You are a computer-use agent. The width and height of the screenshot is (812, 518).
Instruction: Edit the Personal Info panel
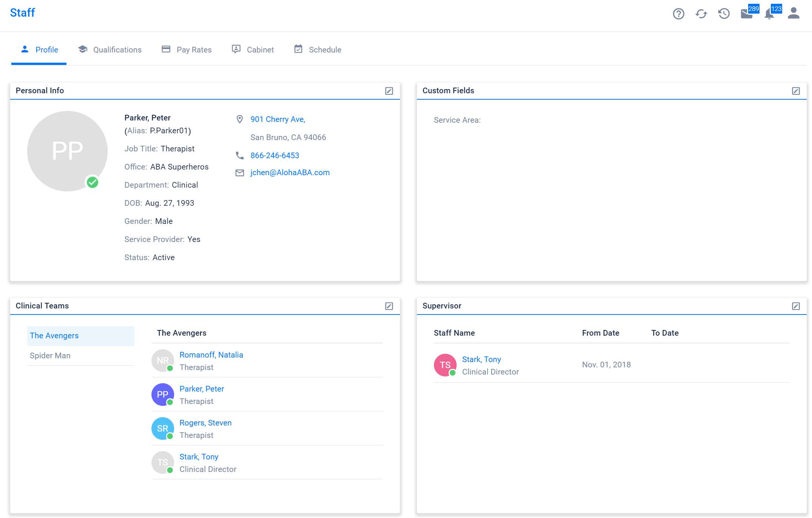[389, 91]
